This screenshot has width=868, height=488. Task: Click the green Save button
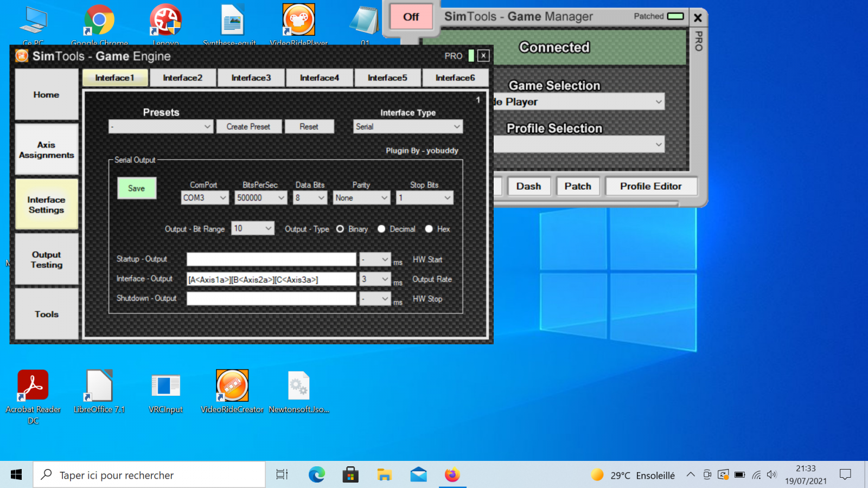tap(137, 188)
